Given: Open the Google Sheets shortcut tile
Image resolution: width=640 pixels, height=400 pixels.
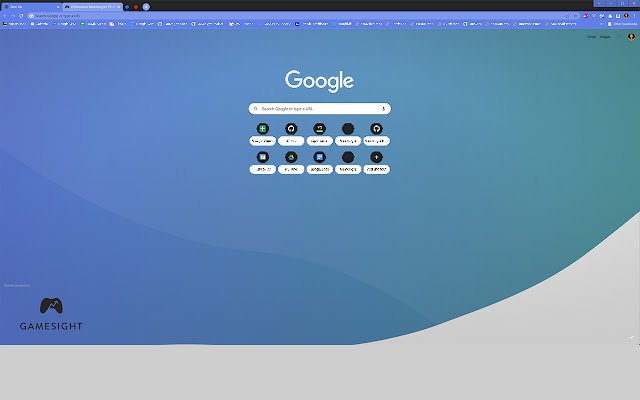Looking at the screenshot, I should point(262,134).
